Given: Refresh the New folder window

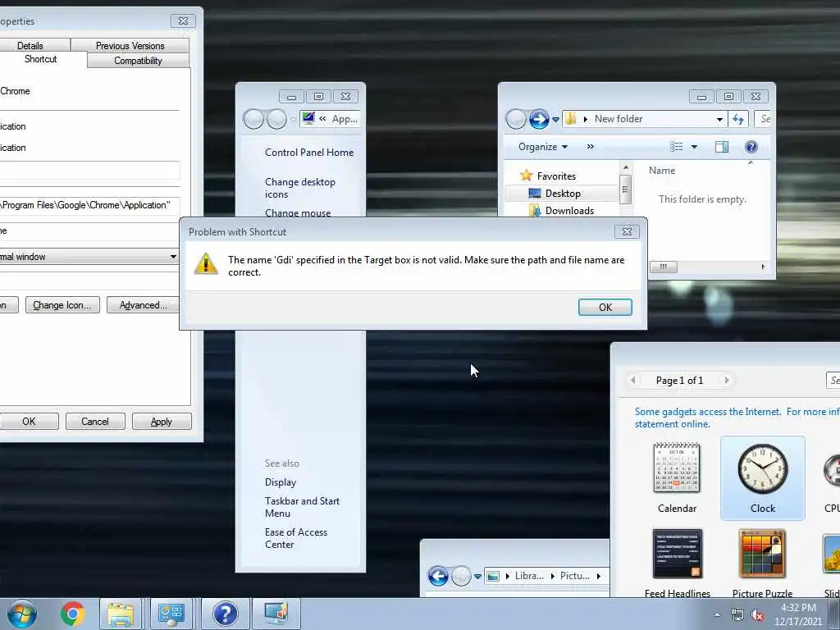Looking at the screenshot, I should point(738,119).
